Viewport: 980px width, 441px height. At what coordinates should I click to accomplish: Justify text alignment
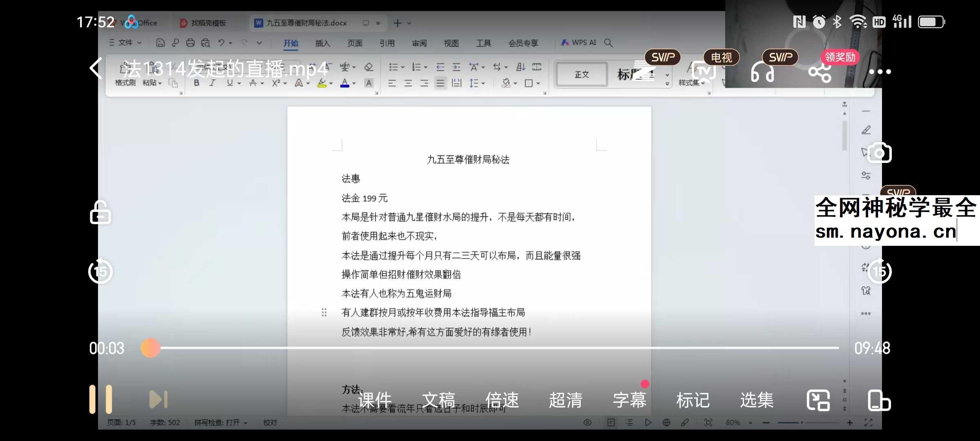click(440, 83)
